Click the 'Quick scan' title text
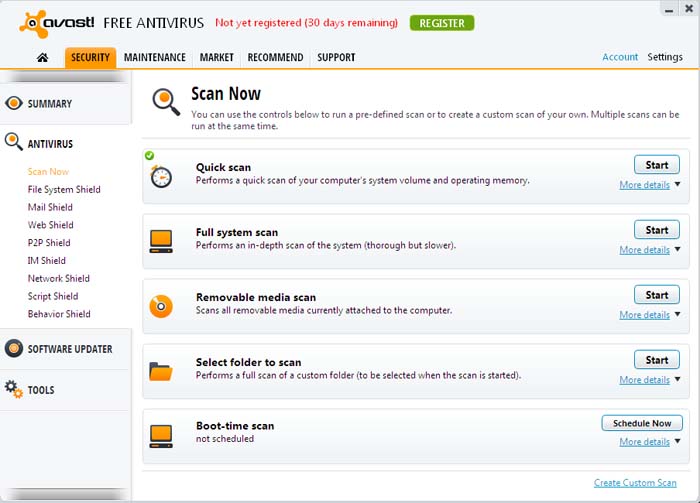Image resolution: width=700 pixels, height=503 pixels. click(223, 167)
